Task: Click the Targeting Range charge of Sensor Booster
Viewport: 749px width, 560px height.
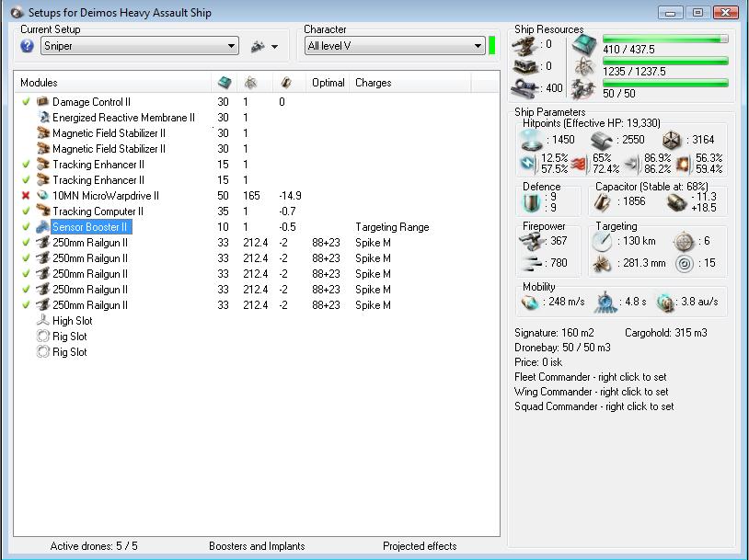Action: (x=392, y=227)
